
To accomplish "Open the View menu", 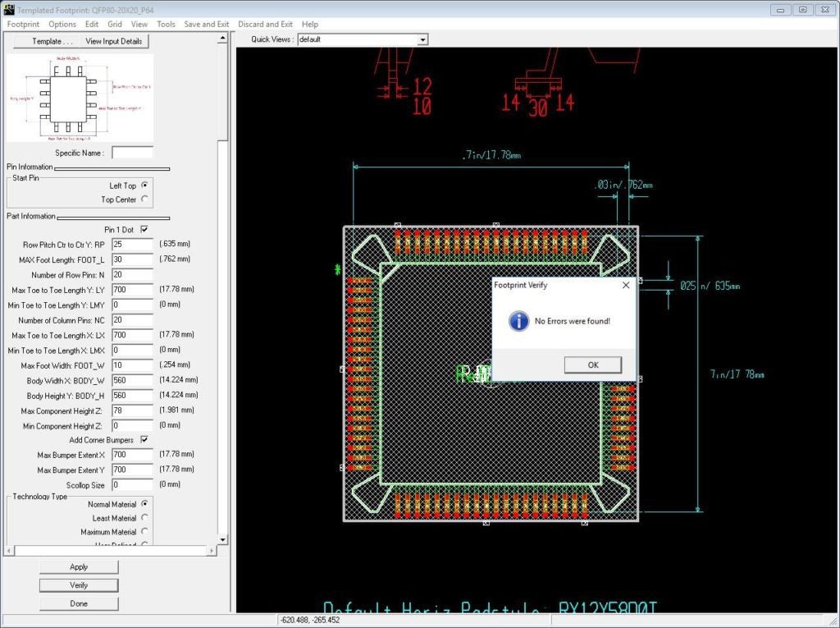I will pyautogui.click(x=139, y=24).
